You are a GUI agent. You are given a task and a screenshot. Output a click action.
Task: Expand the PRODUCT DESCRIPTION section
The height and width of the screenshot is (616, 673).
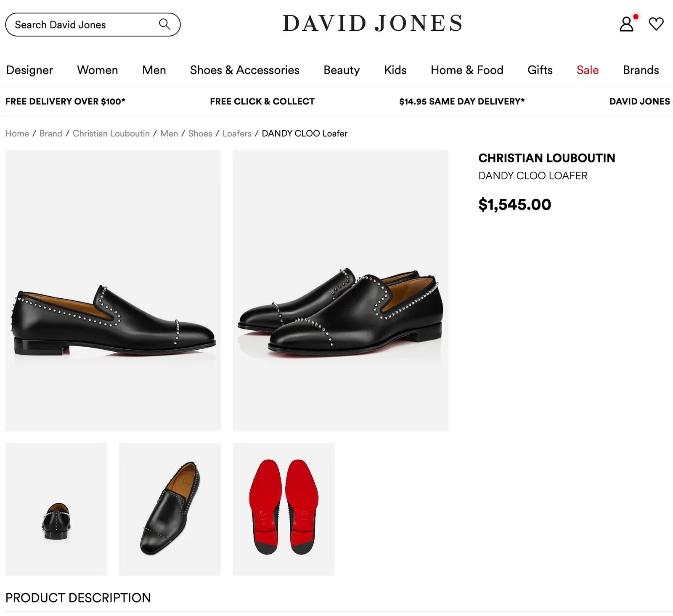[77, 597]
